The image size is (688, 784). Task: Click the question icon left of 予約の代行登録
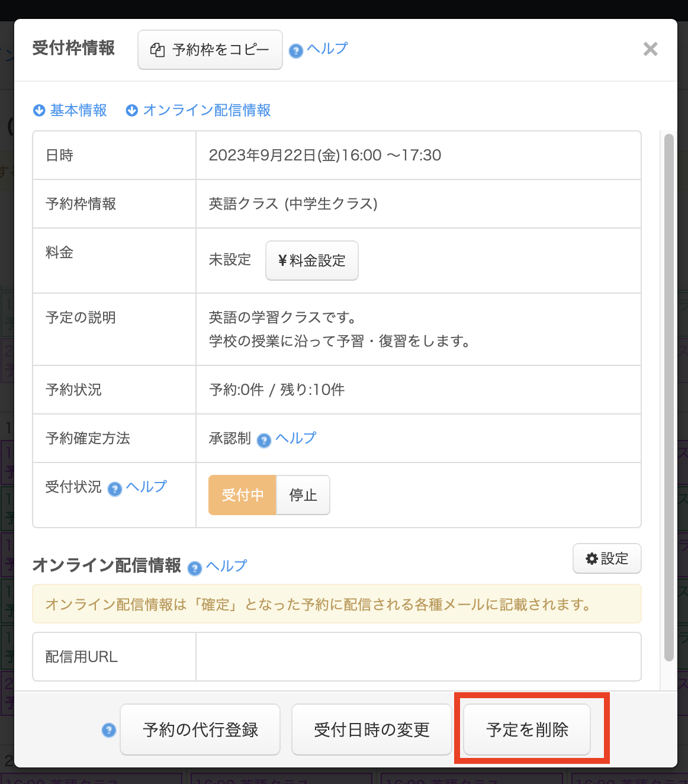(109, 730)
